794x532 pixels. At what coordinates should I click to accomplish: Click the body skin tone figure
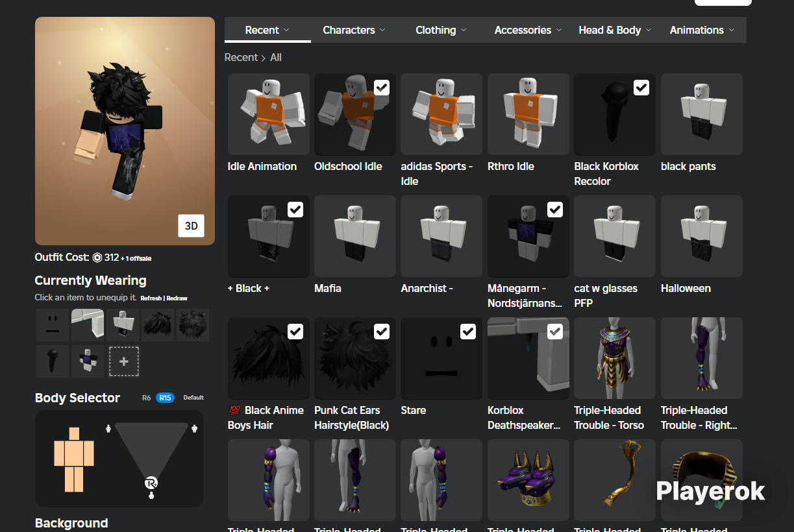73,459
